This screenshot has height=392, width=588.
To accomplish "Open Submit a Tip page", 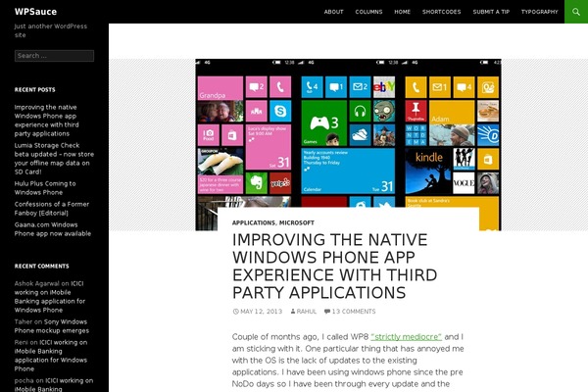I will [x=491, y=12].
